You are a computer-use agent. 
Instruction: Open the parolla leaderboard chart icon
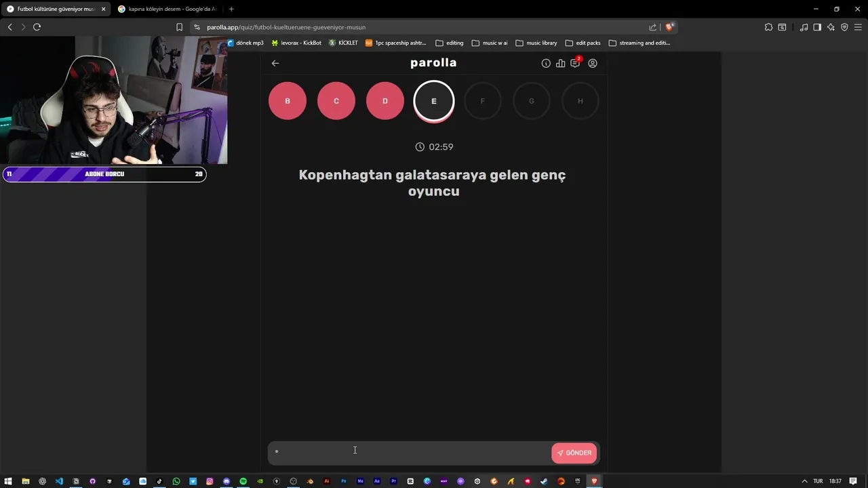click(x=561, y=63)
